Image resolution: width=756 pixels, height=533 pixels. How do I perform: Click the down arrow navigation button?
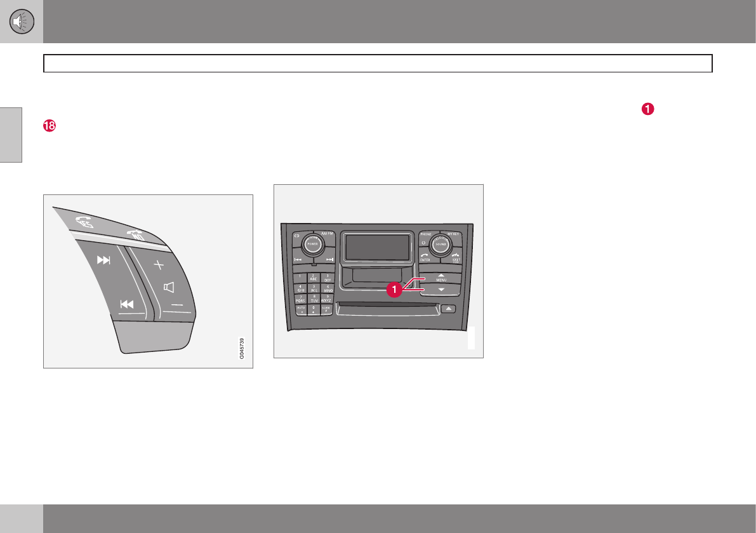coord(441,290)
